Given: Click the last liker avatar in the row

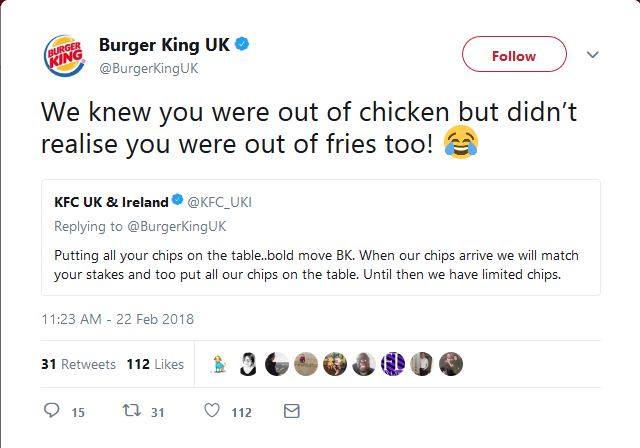Looking at the screenshot, I should click(451, 365).
